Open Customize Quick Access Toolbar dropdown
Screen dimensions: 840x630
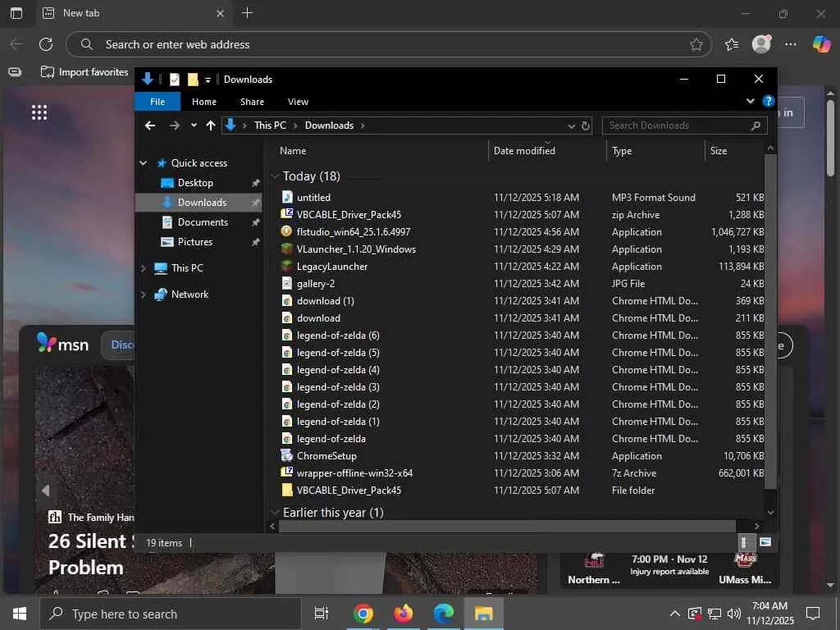point(208,80)
